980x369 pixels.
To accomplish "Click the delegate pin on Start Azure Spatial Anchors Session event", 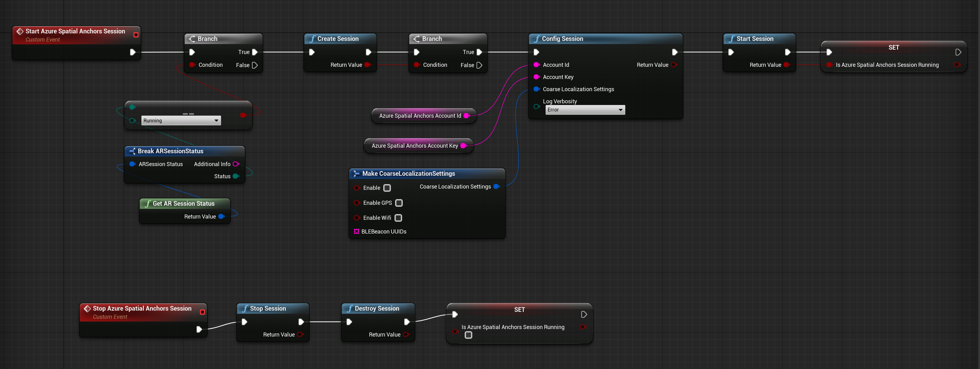I will click(136, 35).
